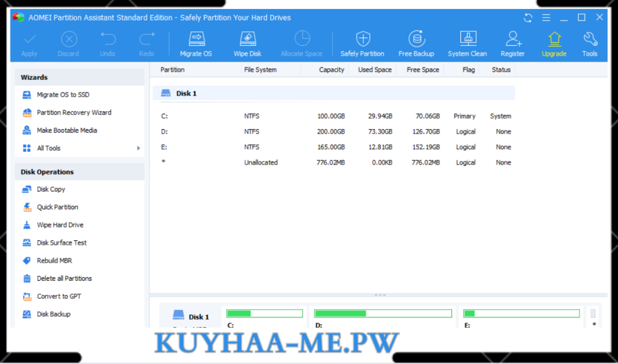Open the hamburger menu in title bar

pyautogui.click(x=546, y=18)
